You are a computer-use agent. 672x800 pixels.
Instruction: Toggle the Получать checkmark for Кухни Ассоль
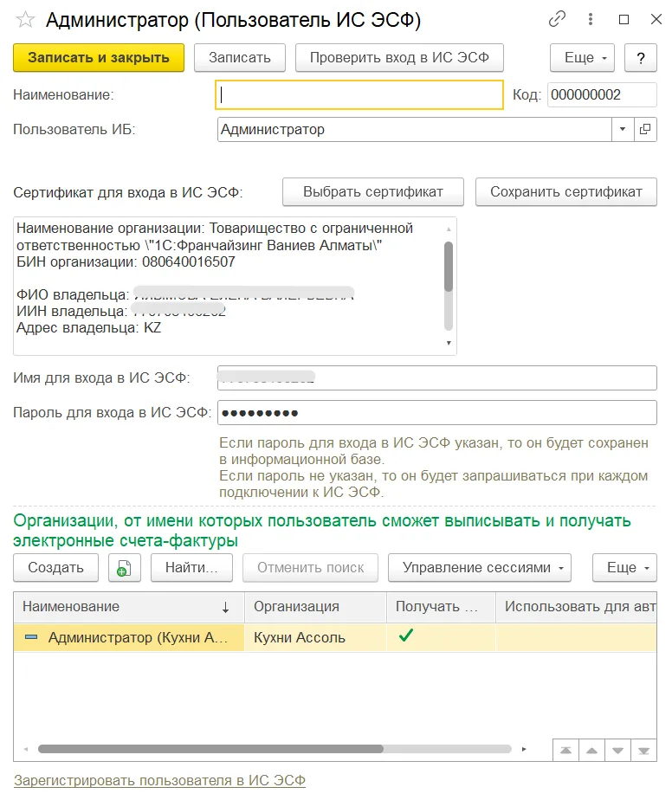coord(406,635)
